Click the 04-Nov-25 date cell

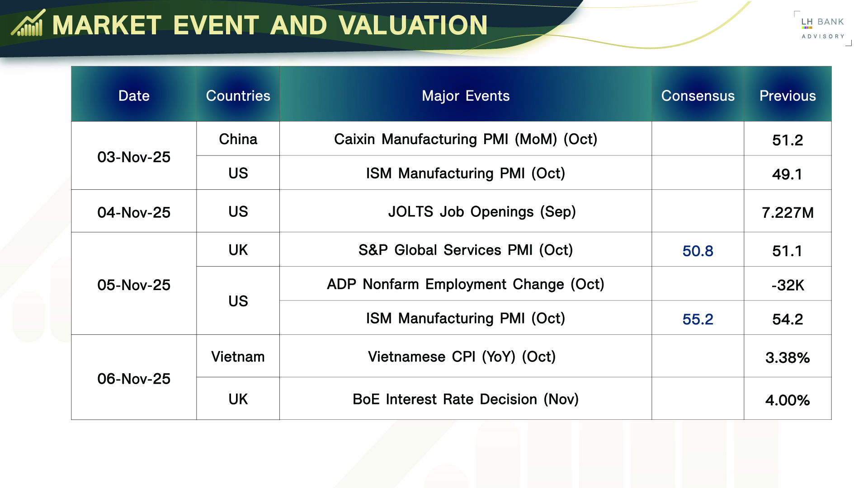click(x=134, y=212)
